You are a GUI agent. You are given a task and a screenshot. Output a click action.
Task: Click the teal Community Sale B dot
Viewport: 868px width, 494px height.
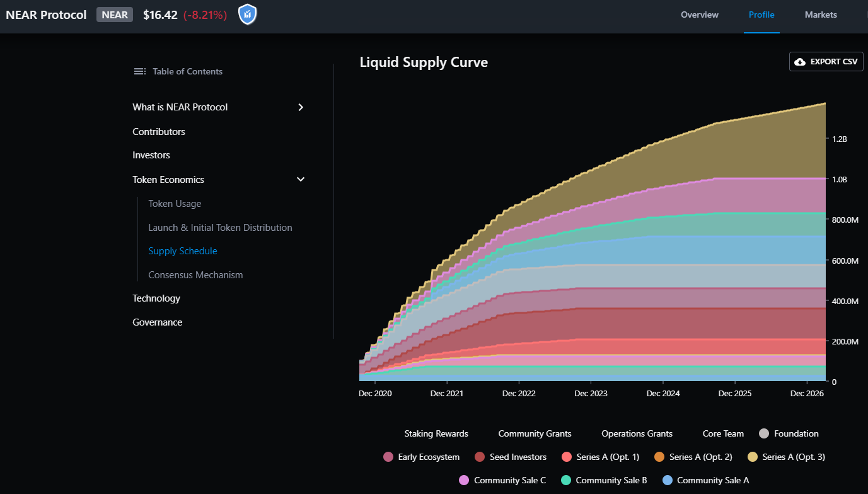click(565, 480)
